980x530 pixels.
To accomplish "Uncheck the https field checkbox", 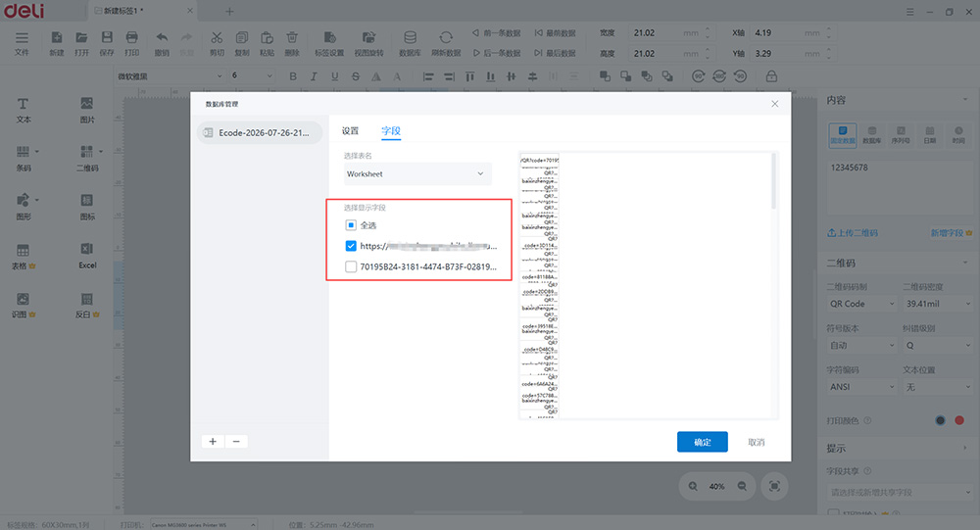I will click(351, 246).
